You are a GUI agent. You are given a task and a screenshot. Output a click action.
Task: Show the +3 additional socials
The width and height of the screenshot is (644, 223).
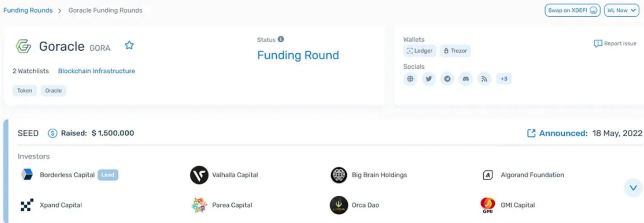point(504,79)
